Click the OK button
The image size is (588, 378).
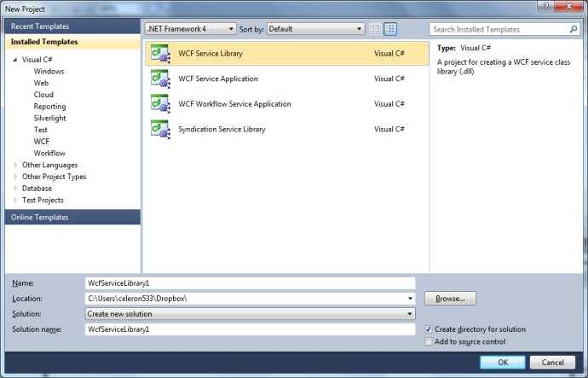[503, 363]
